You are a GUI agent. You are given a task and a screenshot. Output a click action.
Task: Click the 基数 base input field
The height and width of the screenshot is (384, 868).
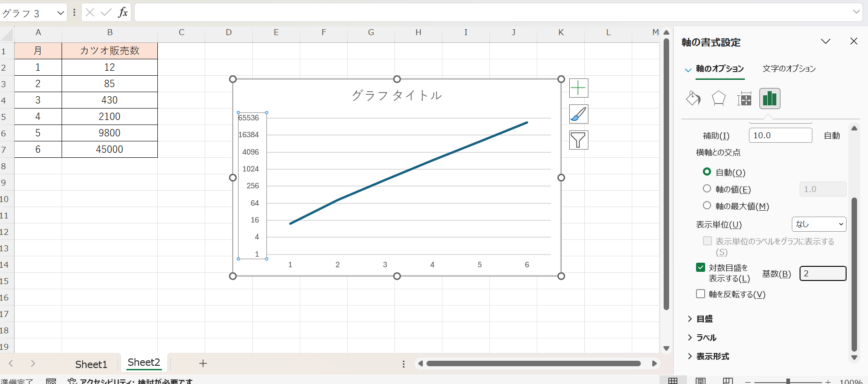tap(822, 274)
